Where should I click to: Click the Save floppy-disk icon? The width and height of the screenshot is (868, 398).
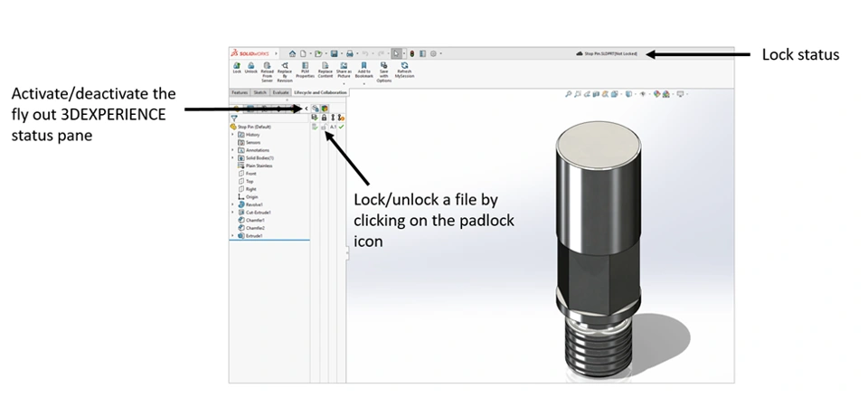coord(335,53)
